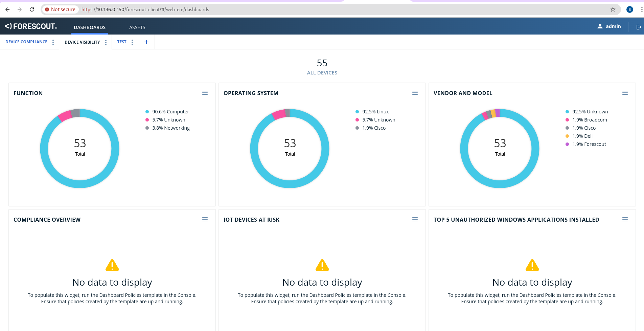Switch to the Assets menu
The width and height of the screenshot is (644, 331).
click(137, 27)
